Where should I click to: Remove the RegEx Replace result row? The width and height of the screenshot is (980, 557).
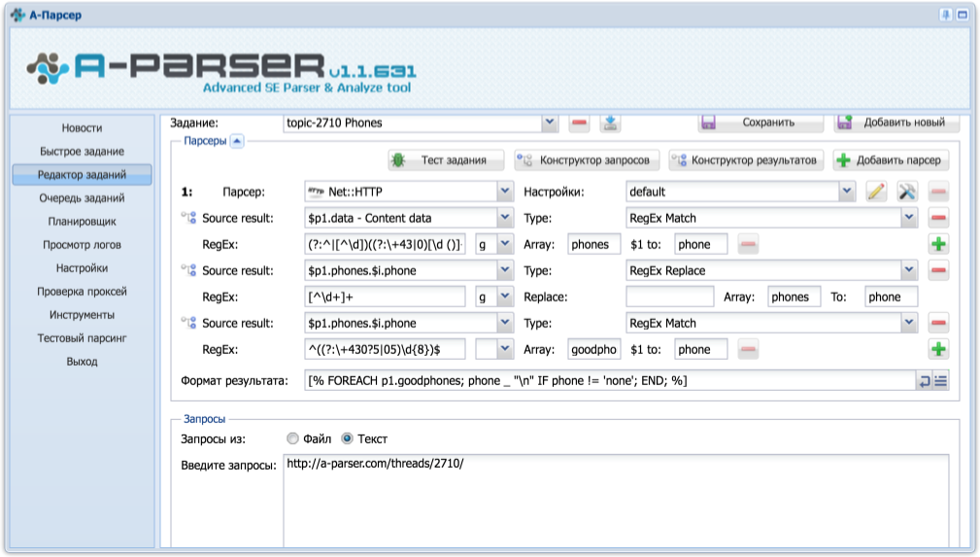pyautogui.click(x=938, y=270)
